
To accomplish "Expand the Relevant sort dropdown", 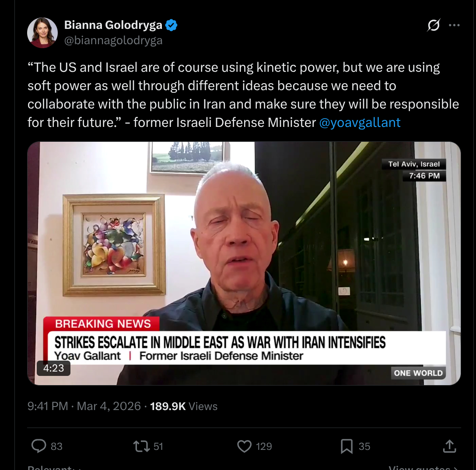I will point(54,467).
